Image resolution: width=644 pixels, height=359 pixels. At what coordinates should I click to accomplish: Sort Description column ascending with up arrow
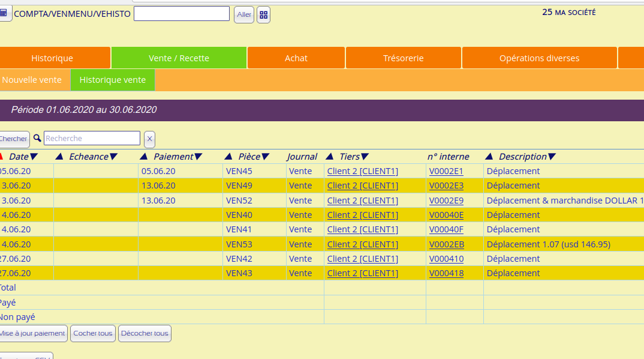coord(489,157)
